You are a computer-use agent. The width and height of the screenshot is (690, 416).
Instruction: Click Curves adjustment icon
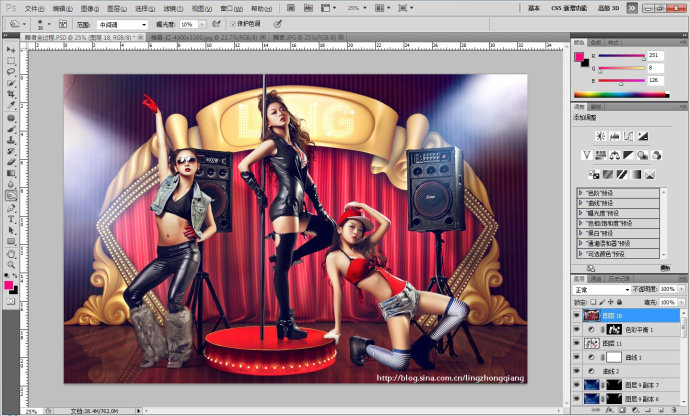628,136
